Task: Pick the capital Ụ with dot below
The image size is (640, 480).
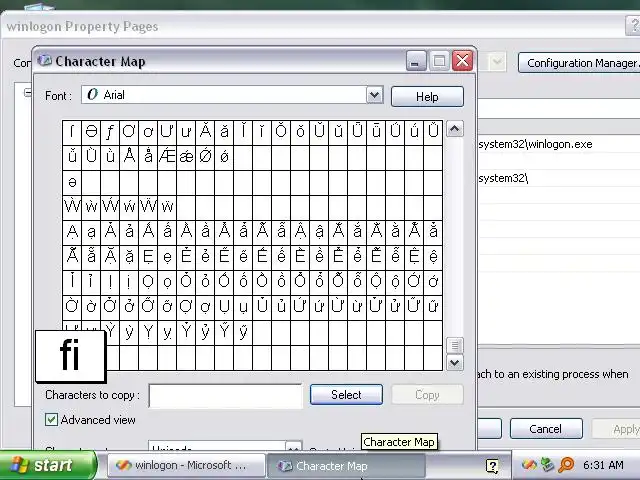Action: pyautogui.click(x=224, y=307)
